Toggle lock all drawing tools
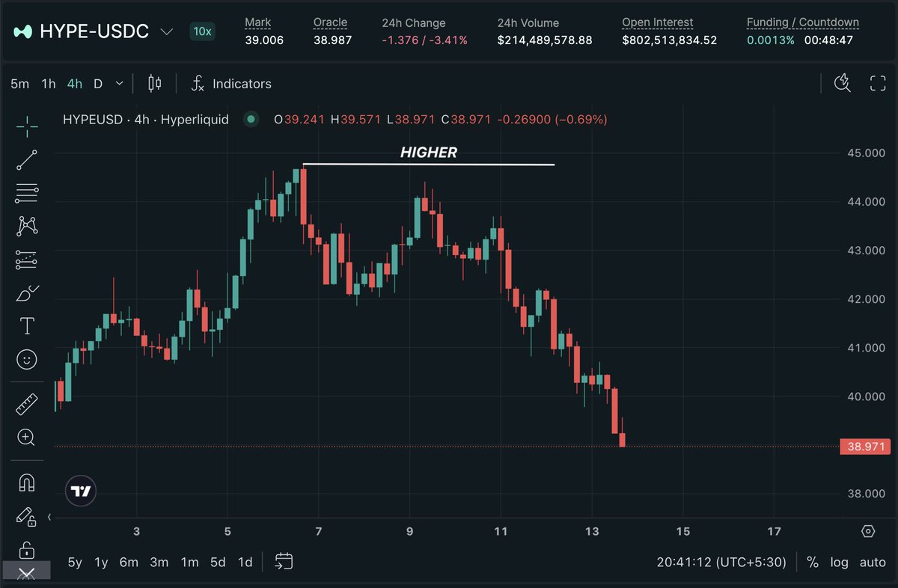 27,550
